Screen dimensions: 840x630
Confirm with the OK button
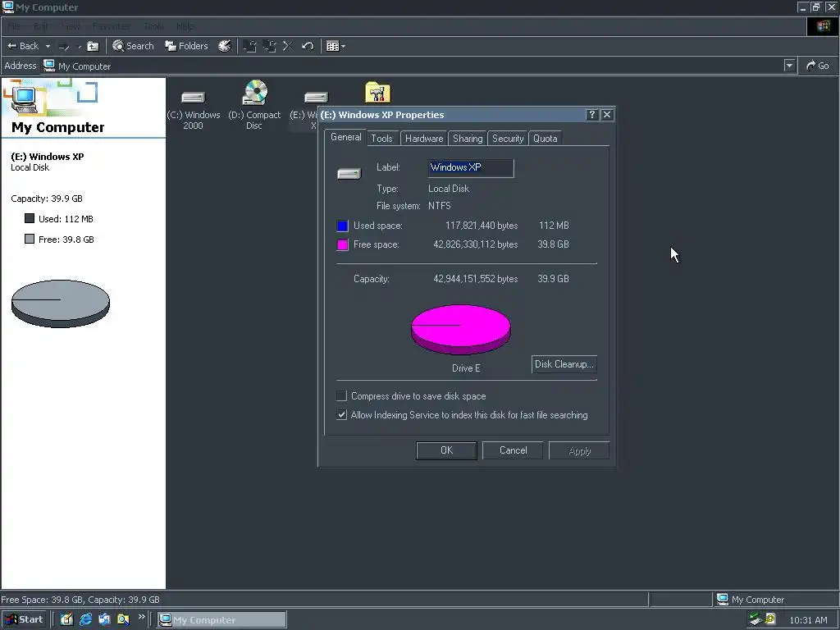click(x=446, y=450)
